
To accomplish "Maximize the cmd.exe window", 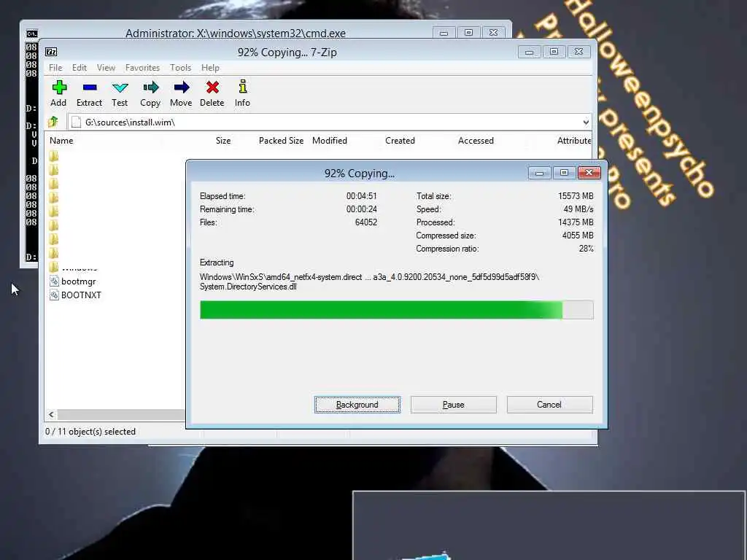I will click(469, 32).
